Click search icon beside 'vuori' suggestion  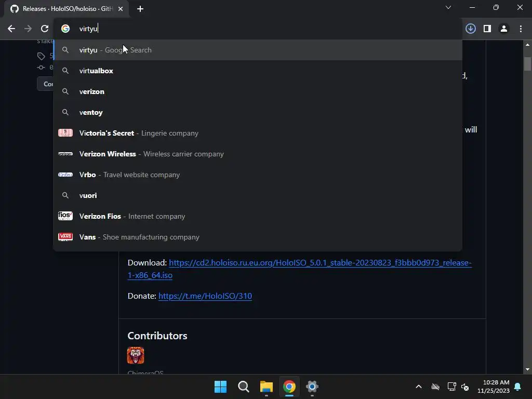pyautogui.click(x=65, y=195)
